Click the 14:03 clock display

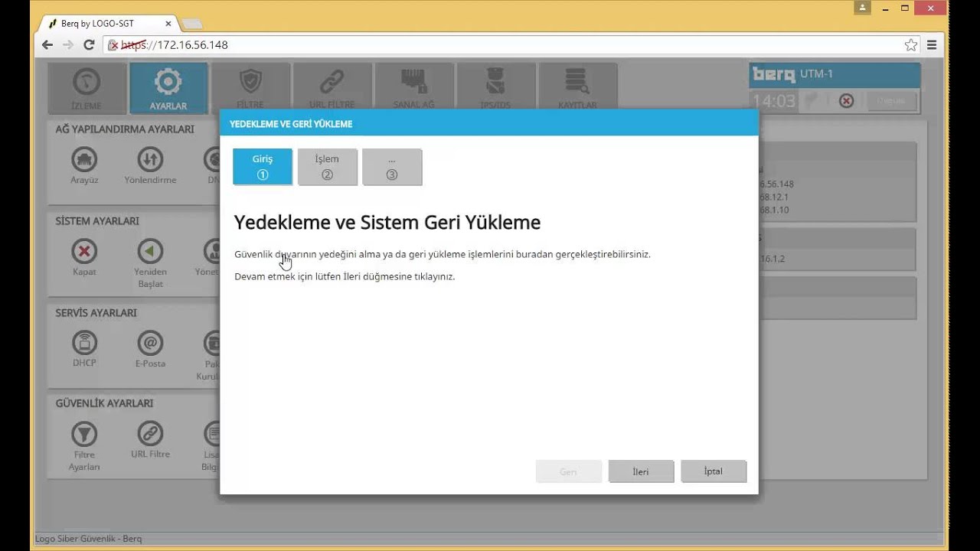pos(774,101)
